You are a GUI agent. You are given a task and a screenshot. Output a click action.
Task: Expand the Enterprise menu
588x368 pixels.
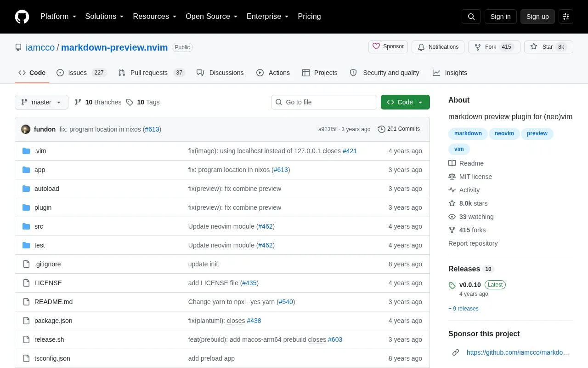268,17
